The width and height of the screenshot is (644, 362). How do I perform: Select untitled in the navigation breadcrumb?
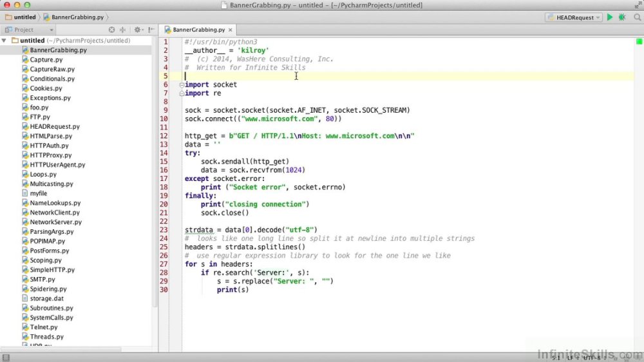coord(20,17)
